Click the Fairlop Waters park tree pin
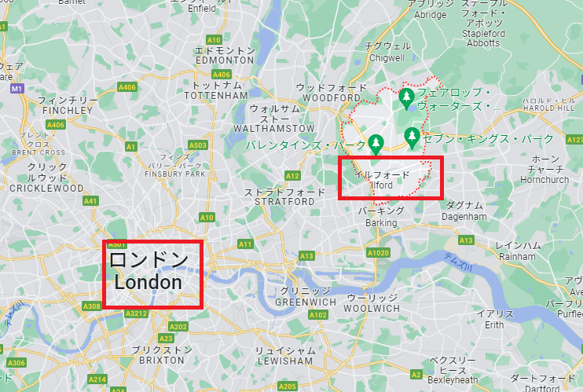 click(x=406, y=98)
